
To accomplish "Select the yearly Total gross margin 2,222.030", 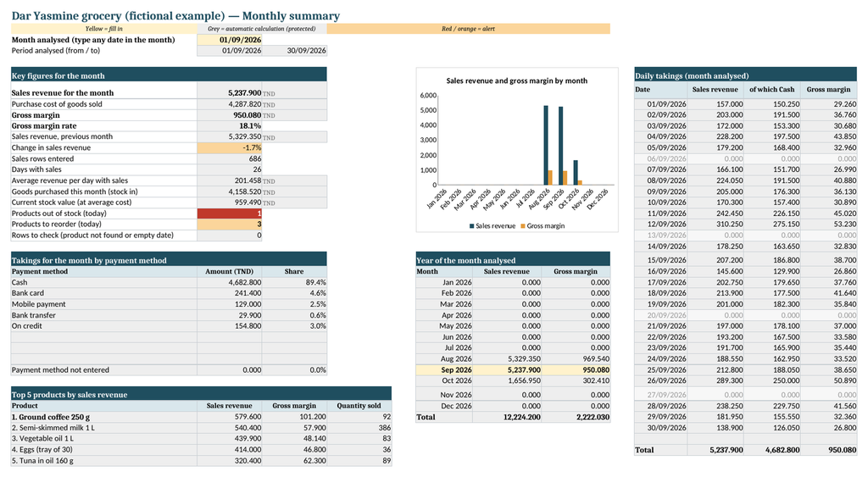I will (x=576, y=417).
